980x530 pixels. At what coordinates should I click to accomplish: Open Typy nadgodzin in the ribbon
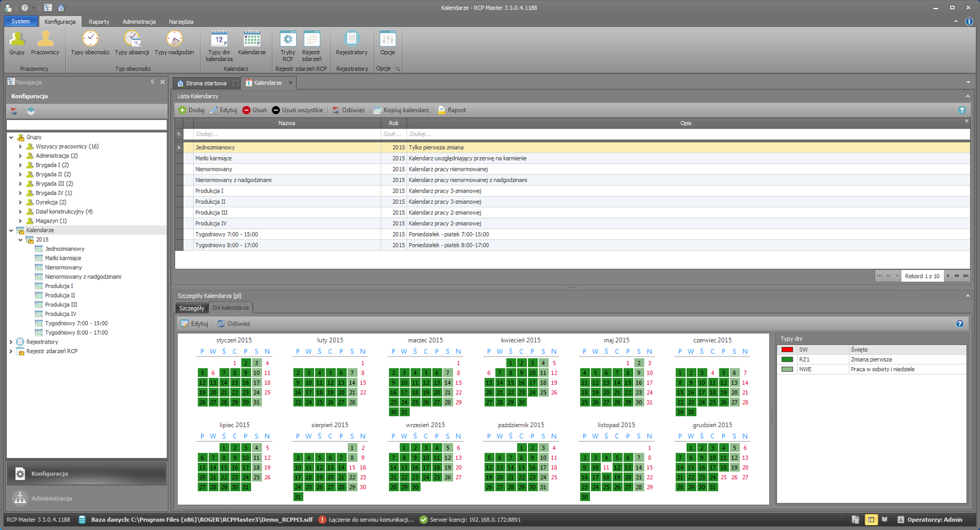pos(174,43)
